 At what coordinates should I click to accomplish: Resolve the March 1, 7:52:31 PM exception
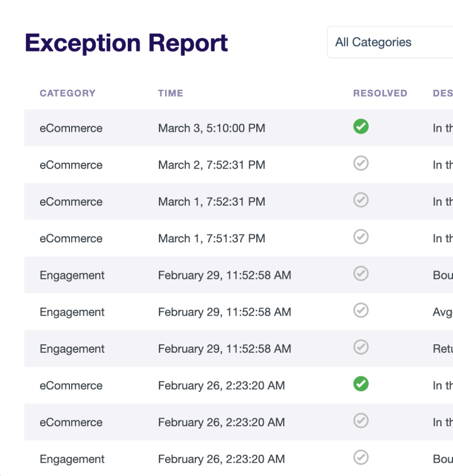(x=361, y=200)
